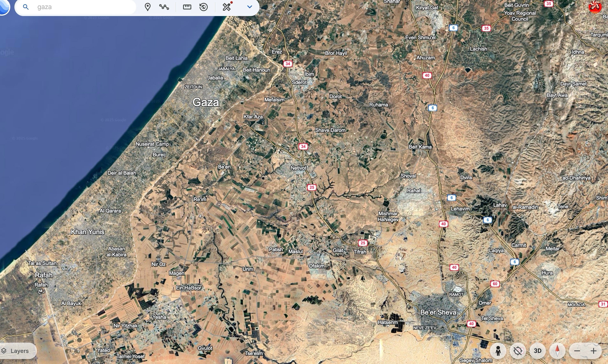
Task: Click the Re'im label
Action: (x=200, y=199)
